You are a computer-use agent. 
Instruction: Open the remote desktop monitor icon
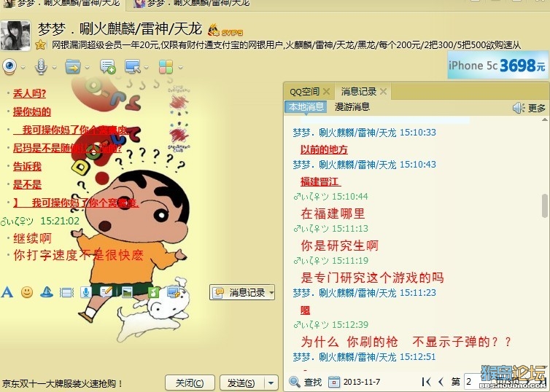[x=133, y=66]
